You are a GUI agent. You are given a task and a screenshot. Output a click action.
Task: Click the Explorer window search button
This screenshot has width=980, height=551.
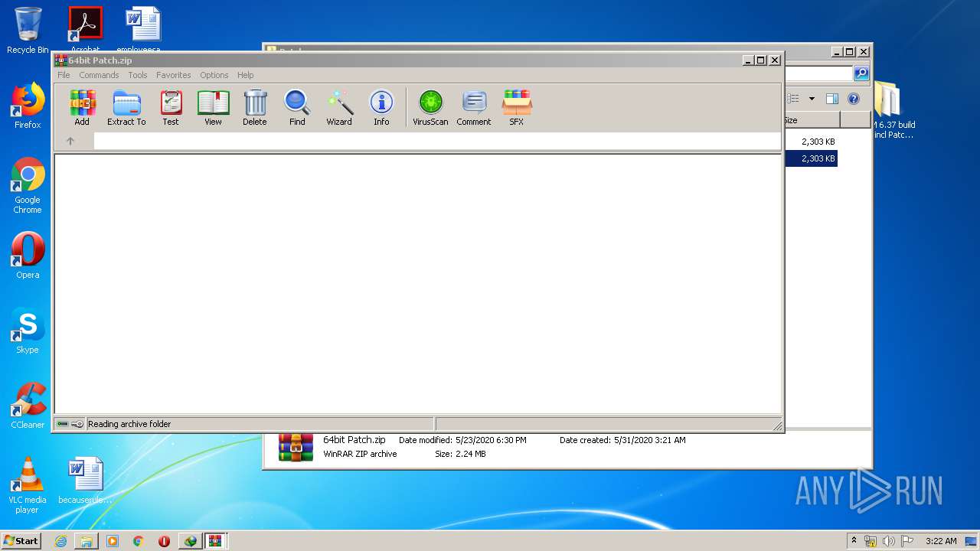click(x=861, y=73)
